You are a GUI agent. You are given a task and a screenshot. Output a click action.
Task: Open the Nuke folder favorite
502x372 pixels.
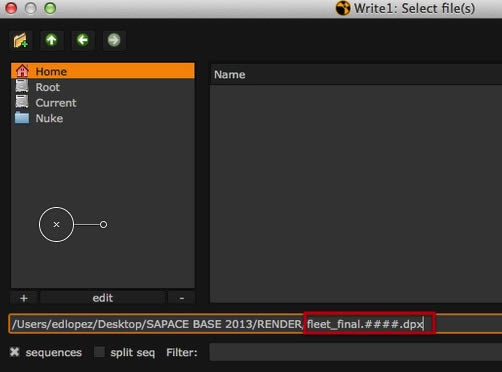click(103, 118)
